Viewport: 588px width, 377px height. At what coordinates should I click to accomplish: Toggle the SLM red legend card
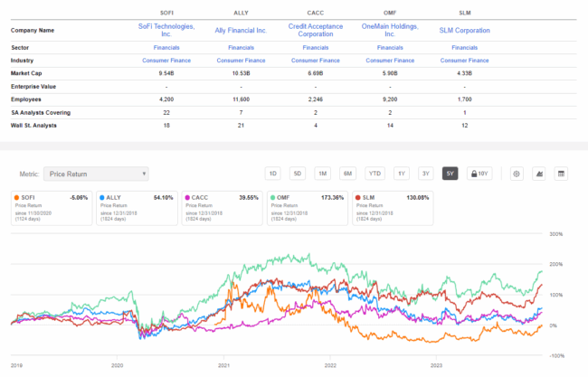[393, 208]
